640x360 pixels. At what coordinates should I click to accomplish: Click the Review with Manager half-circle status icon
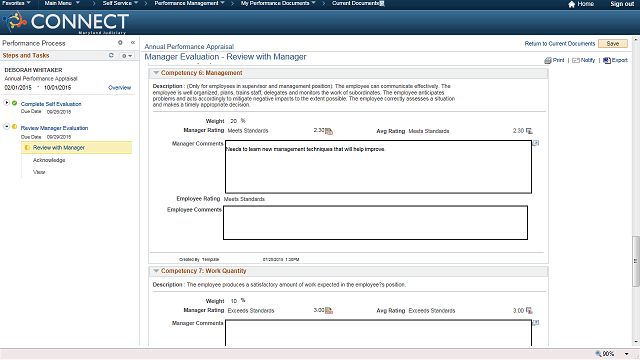27,148
